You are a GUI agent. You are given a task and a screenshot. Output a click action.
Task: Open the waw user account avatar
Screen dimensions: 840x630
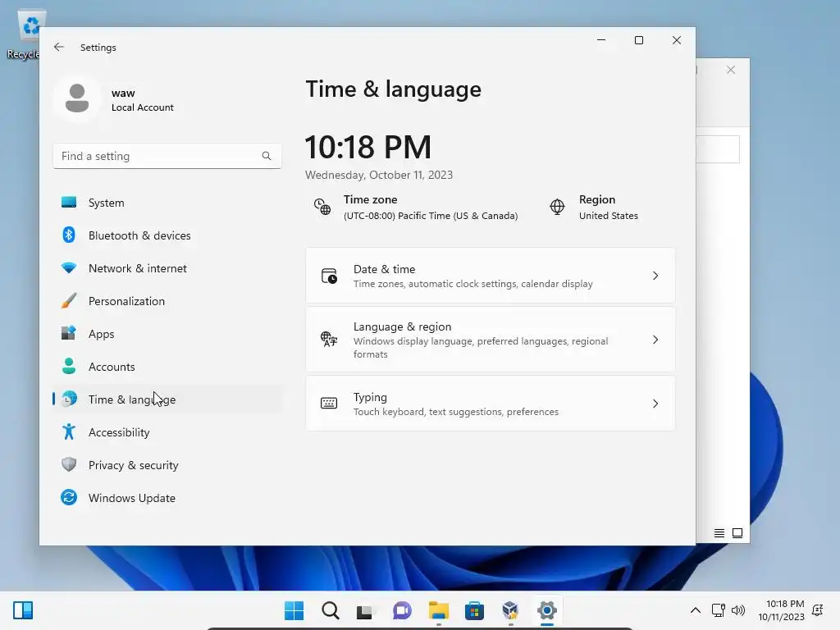click(77, 98)
